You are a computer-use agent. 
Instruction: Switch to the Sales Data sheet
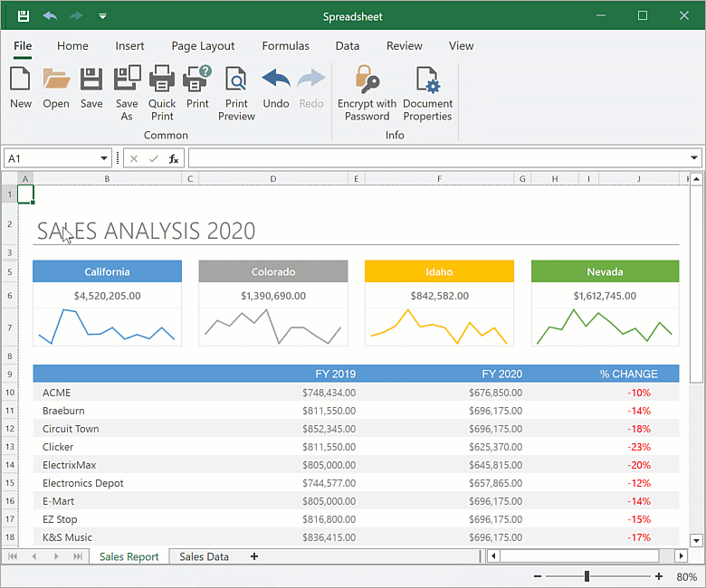[x=204, y=556]
